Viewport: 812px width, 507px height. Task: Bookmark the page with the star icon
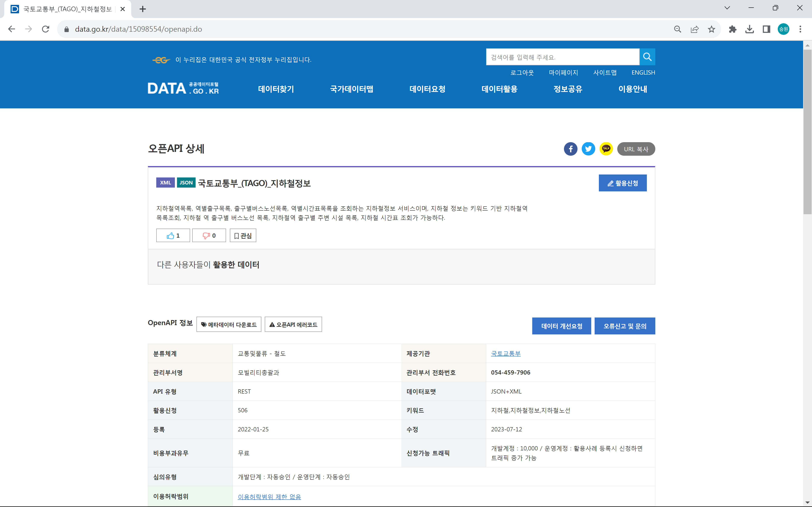pyautogui.click(x=711, y=29)
